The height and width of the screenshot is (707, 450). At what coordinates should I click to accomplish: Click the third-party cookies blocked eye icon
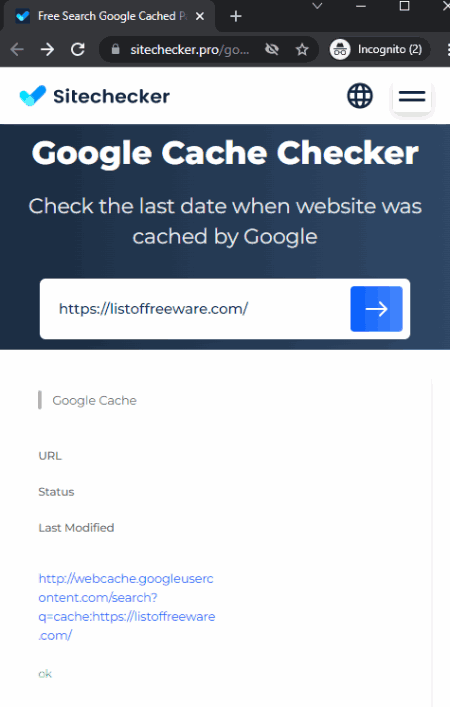click(x=272, y=49)
